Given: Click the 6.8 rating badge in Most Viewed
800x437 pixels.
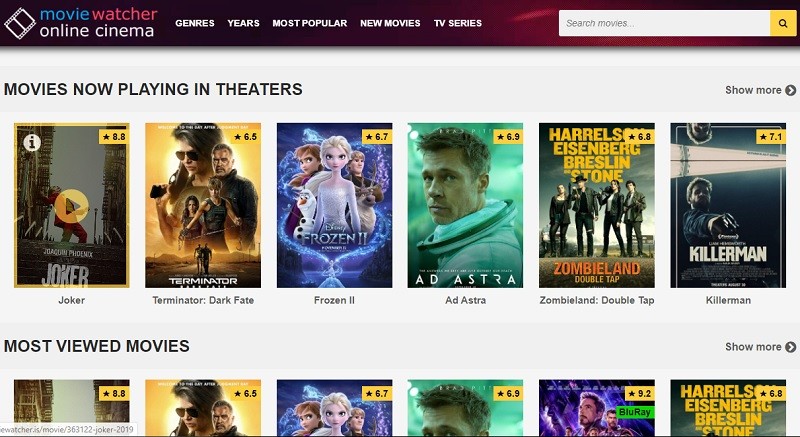Looking at the screenshot, I should tap(771, 394).
